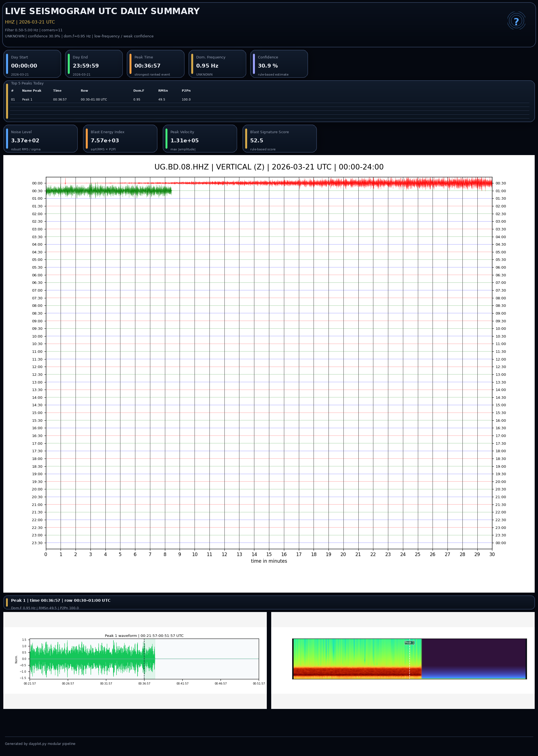
Task: Click the help question mark icon
Action: [516, 21]
